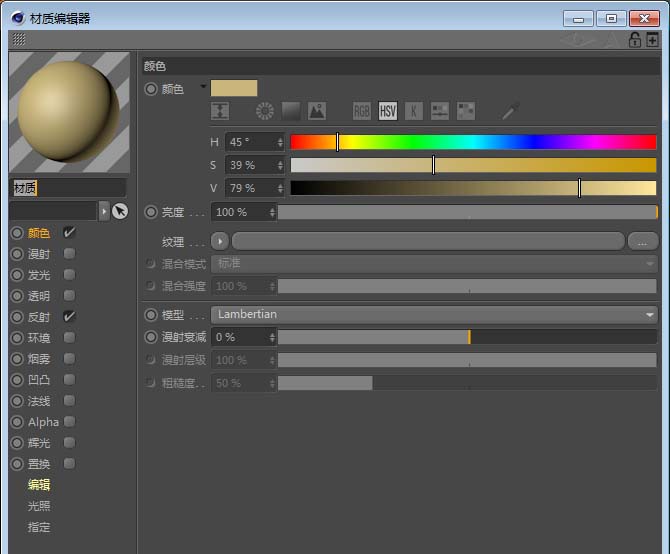This screenshot has height=554, width=670.
Task: Open the color-from-picture mode icon
Action: (317, 111)
